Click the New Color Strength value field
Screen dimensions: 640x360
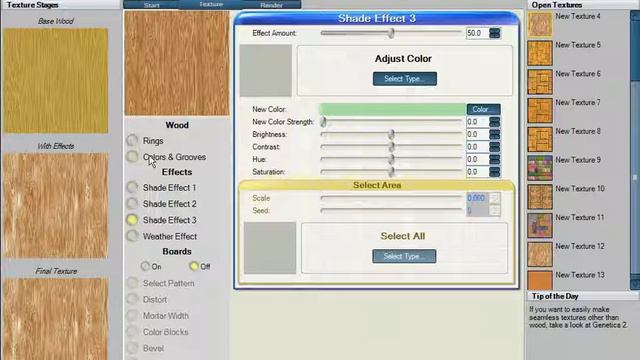pos(477,122)
